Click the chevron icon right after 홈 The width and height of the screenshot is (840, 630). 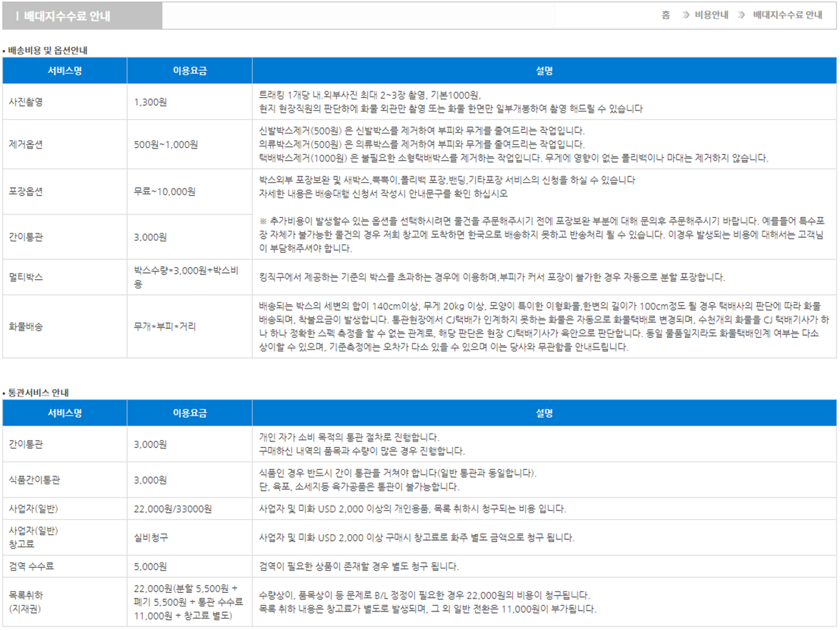point(686,15)
